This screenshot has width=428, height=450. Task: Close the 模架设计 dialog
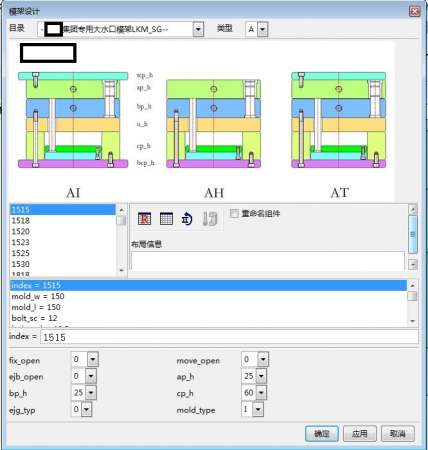[x=415, y=11]
